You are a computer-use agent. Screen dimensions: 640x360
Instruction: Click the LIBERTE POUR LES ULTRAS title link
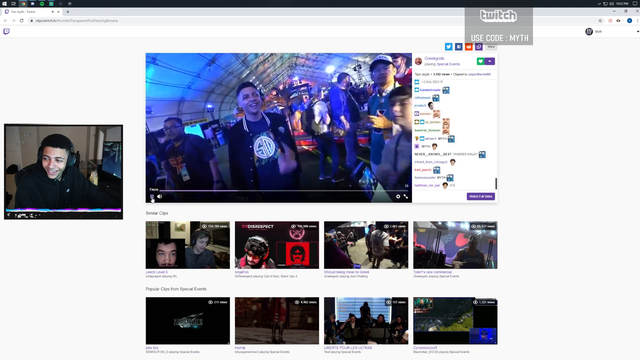[348, 348]
